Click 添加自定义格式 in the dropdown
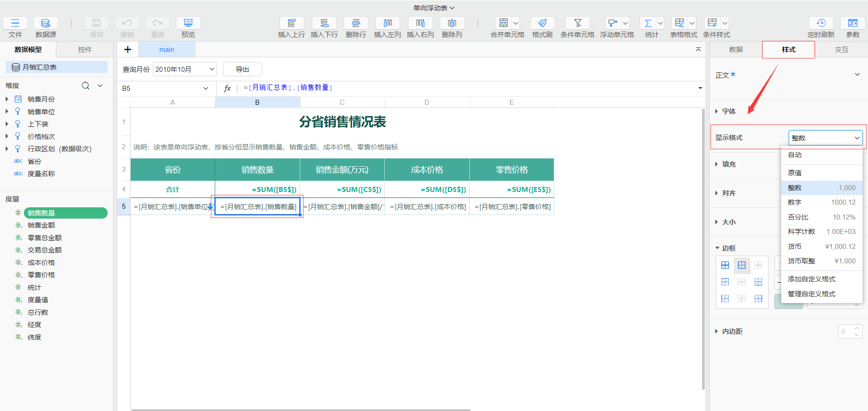The image size is (868, 411). 811,279
